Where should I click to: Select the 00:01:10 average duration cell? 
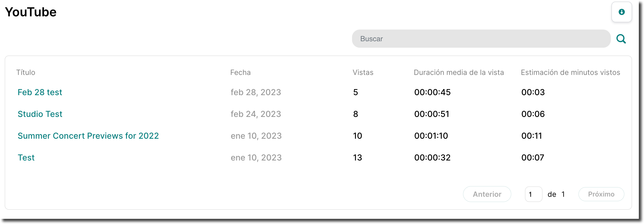431,136
